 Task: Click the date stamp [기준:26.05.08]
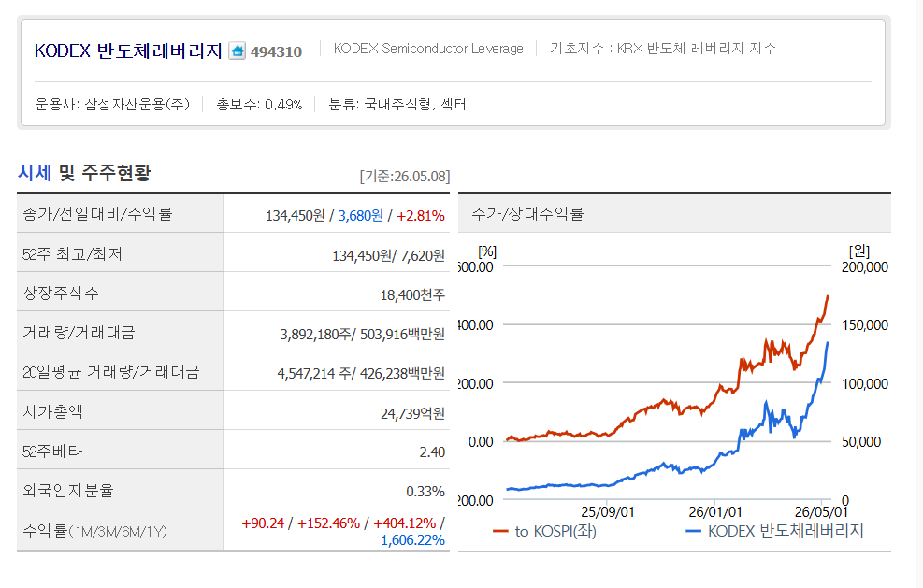point(405,176)
